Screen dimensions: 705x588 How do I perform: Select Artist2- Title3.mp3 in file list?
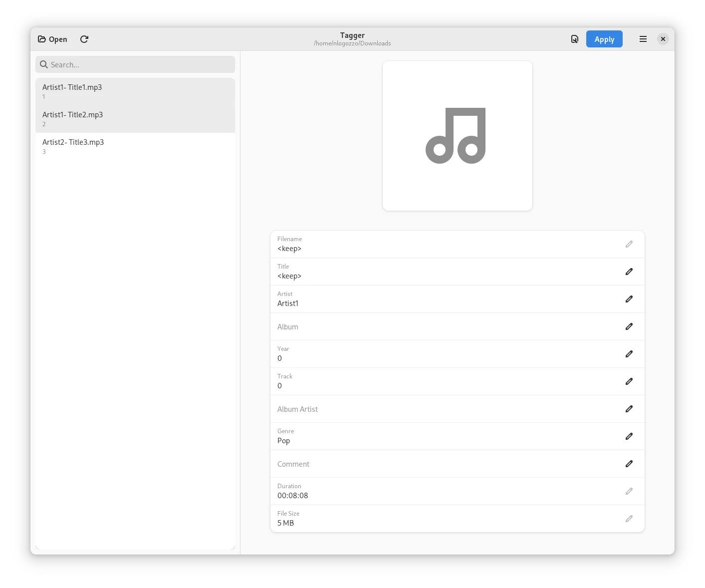[x=135, y=146]
